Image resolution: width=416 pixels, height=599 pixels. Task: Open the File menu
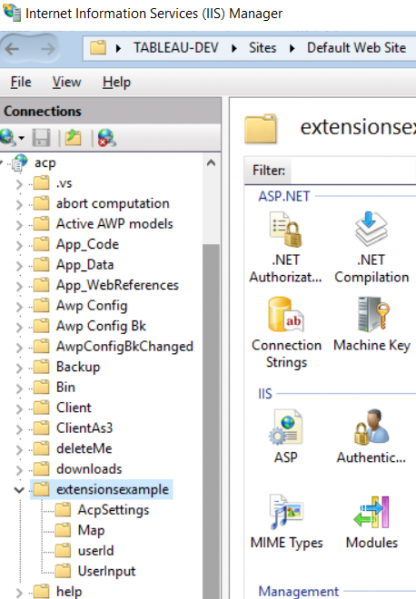(21, 82)
